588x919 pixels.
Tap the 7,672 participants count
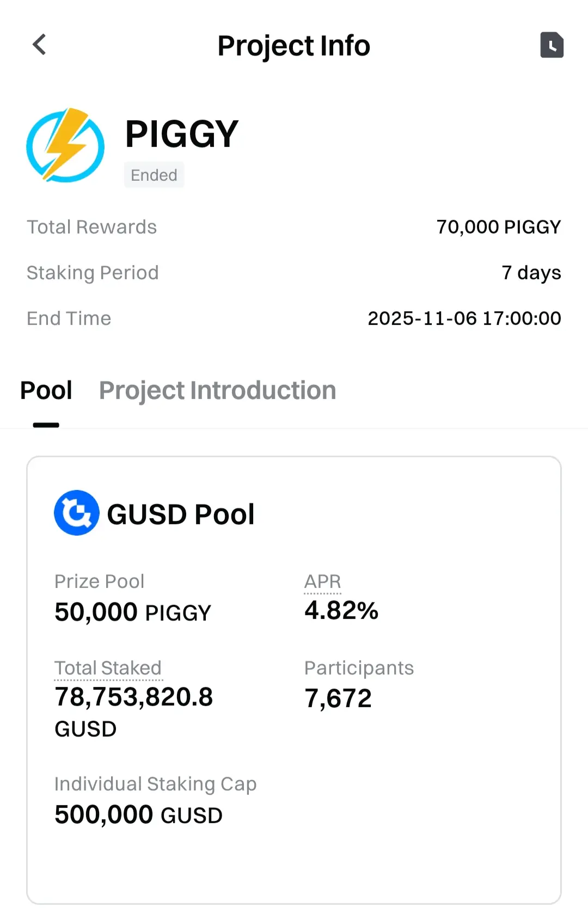[338, 698]
